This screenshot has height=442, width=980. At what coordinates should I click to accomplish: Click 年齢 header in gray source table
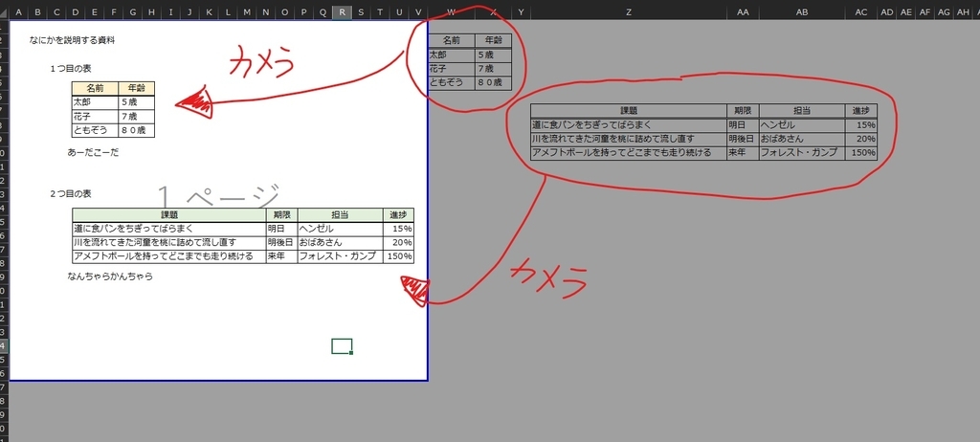(493, 40)
